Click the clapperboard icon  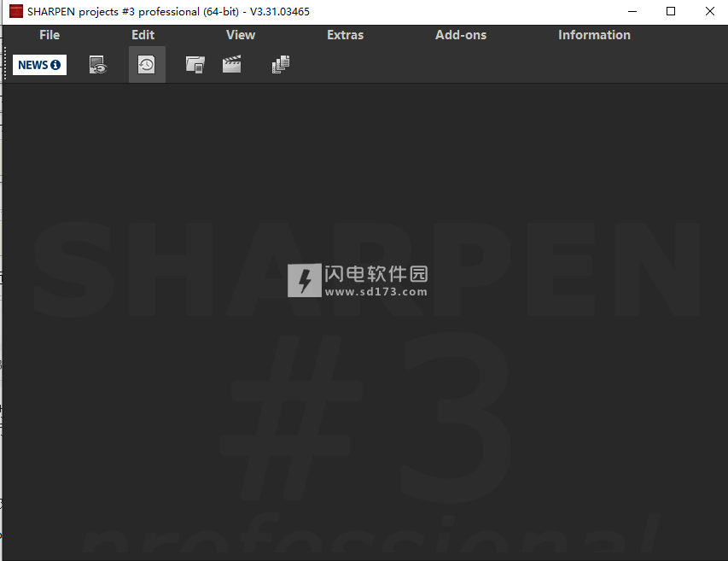(231, 64)
